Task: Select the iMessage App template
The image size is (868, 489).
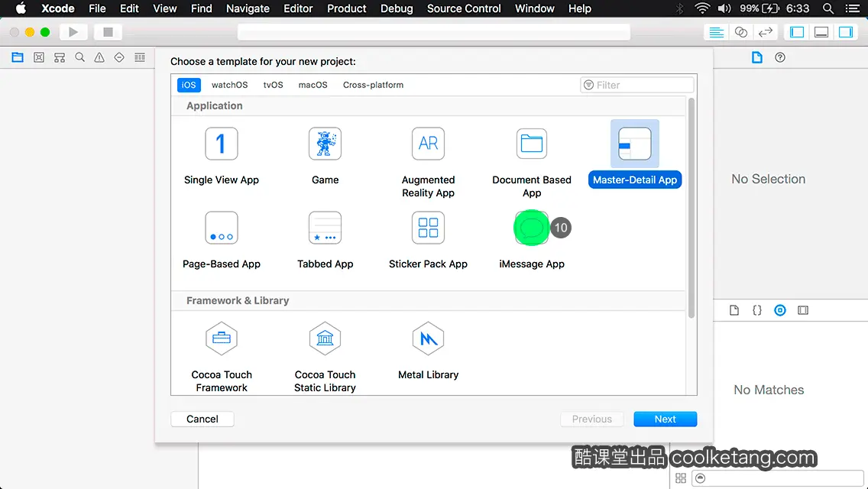Action: [x=532, y=240]
